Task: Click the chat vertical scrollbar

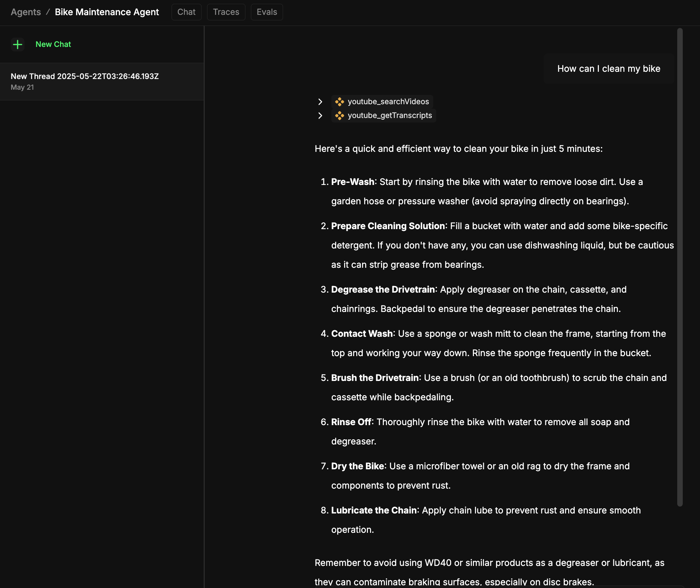Action: point(680,267)
